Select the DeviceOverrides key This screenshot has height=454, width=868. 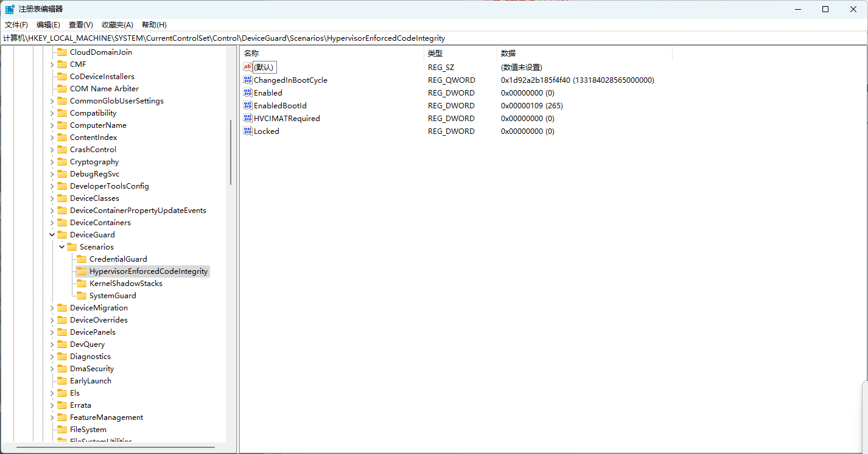click(x=99, y=320)
